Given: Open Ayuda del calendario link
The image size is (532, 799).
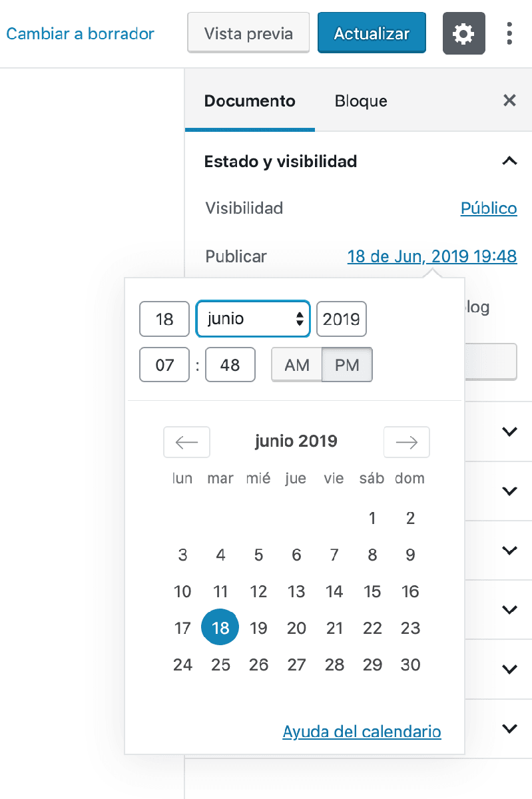Looking at the screenshot, I should [362, 732].
